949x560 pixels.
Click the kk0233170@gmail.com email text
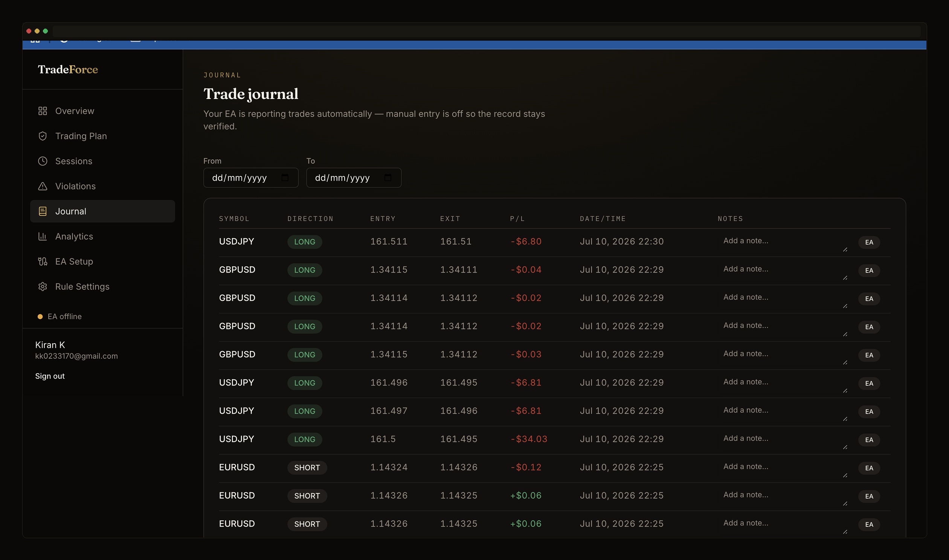click(76, 356)
